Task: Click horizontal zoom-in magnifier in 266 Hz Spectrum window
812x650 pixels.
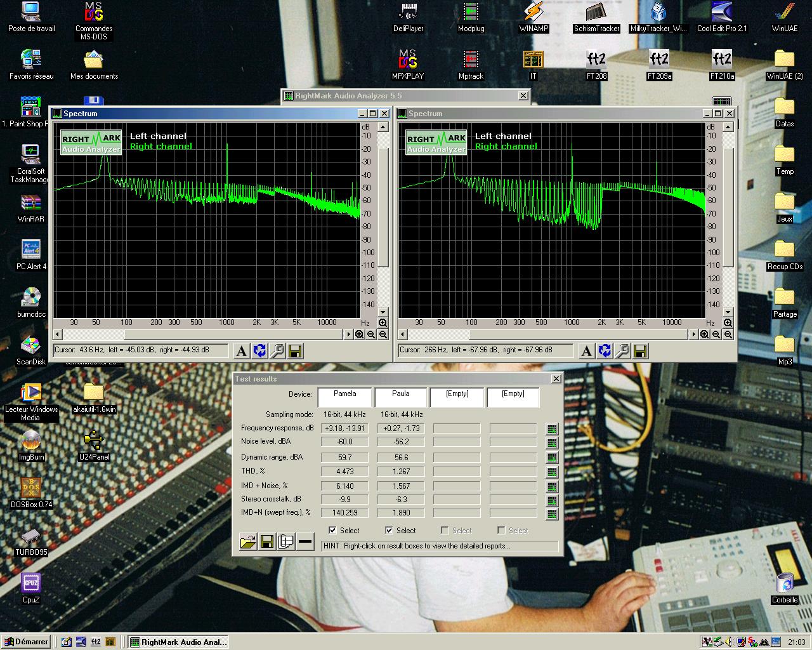Action: pyautogui.click(x=705, y=335)
